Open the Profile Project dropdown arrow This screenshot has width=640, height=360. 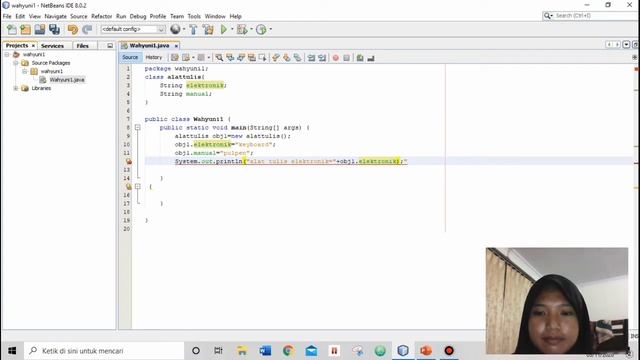pos(271,29)
